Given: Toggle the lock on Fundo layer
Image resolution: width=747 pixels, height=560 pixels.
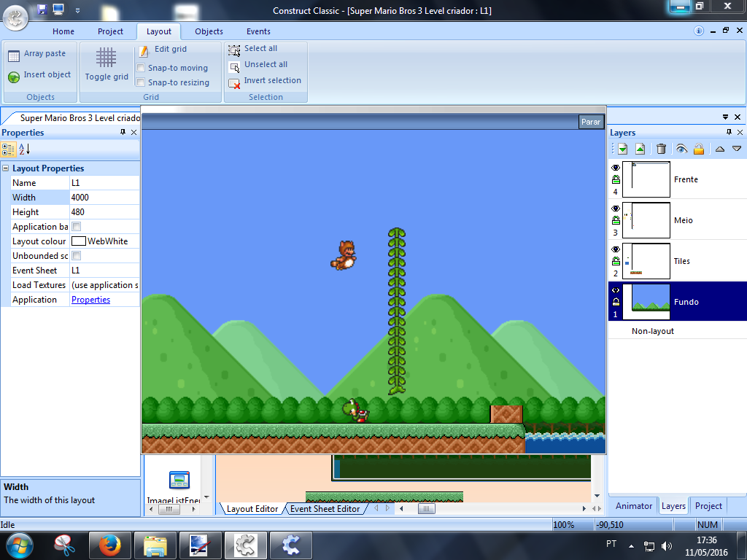Looking at the screenshot, I should 616,301.
